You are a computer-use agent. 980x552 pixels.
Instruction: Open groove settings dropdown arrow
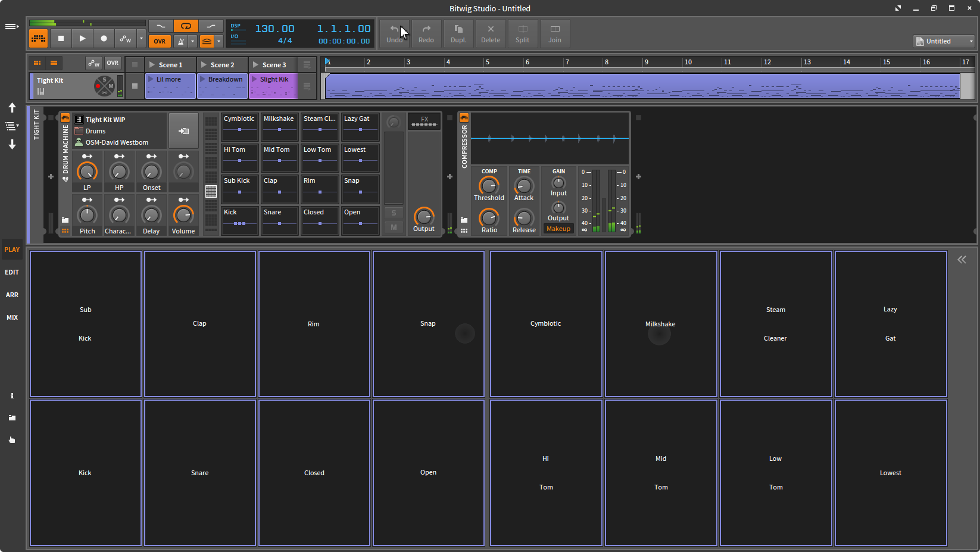(219, 41)
